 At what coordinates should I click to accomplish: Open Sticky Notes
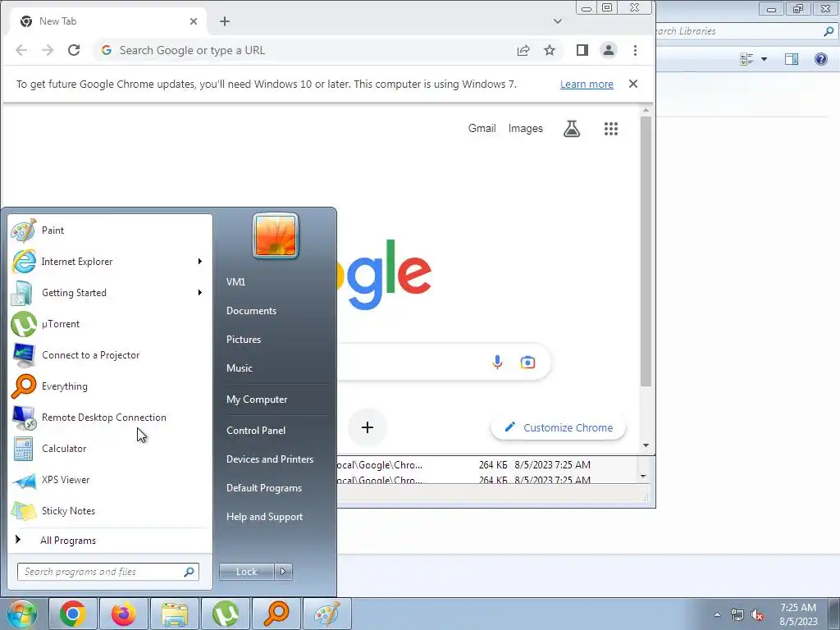[x=110, y=510]
